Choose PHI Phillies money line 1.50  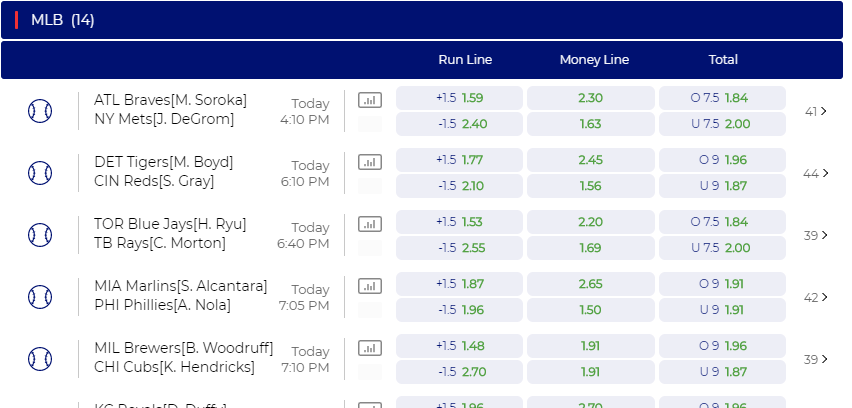(591, 310)
